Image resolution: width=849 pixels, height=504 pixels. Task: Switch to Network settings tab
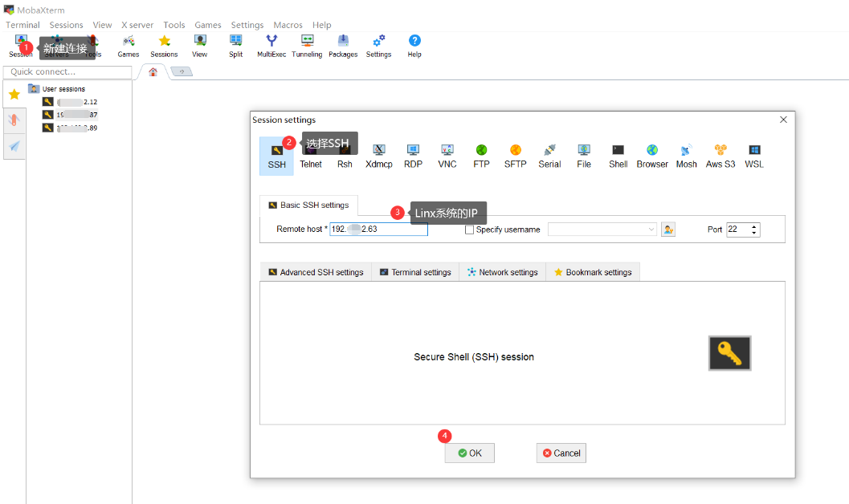pyautogui.click(x=503, y=272)
